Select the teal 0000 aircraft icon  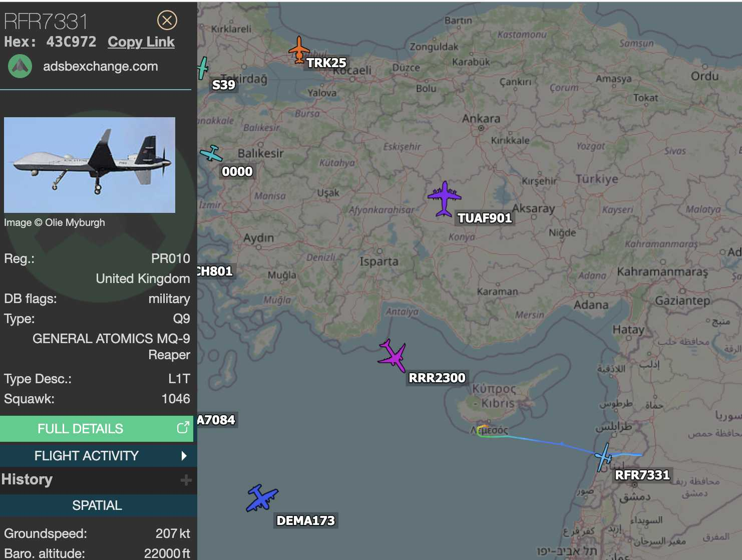(x=211, y=153)
